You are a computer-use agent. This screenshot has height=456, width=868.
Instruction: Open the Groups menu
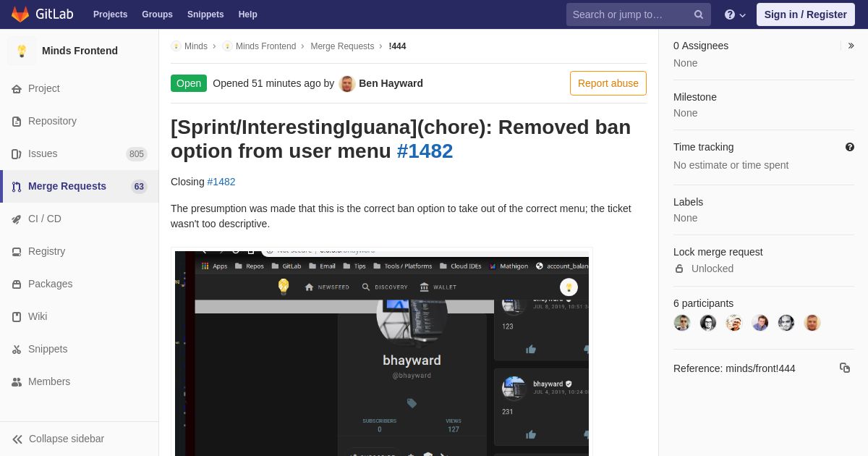157,14
